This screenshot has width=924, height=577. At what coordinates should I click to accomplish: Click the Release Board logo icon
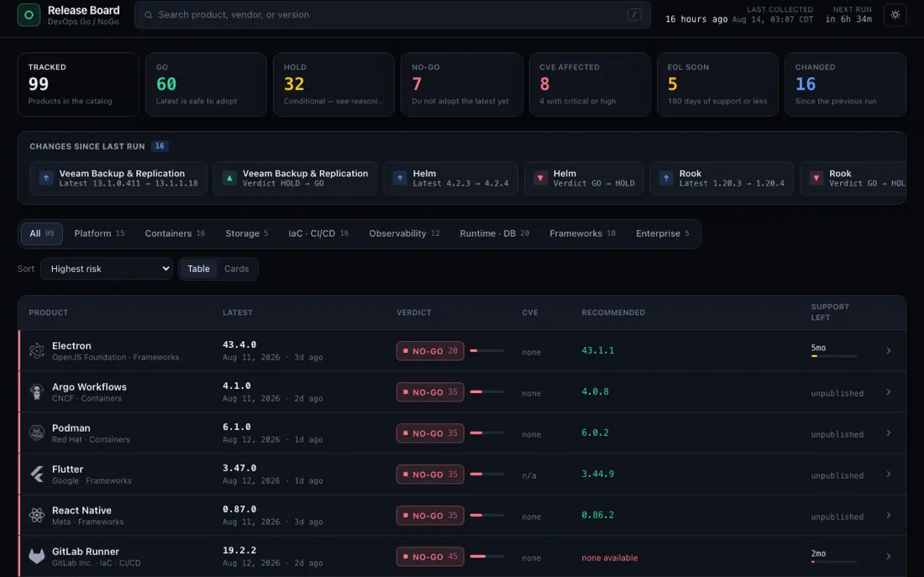(x=29, y=15)
